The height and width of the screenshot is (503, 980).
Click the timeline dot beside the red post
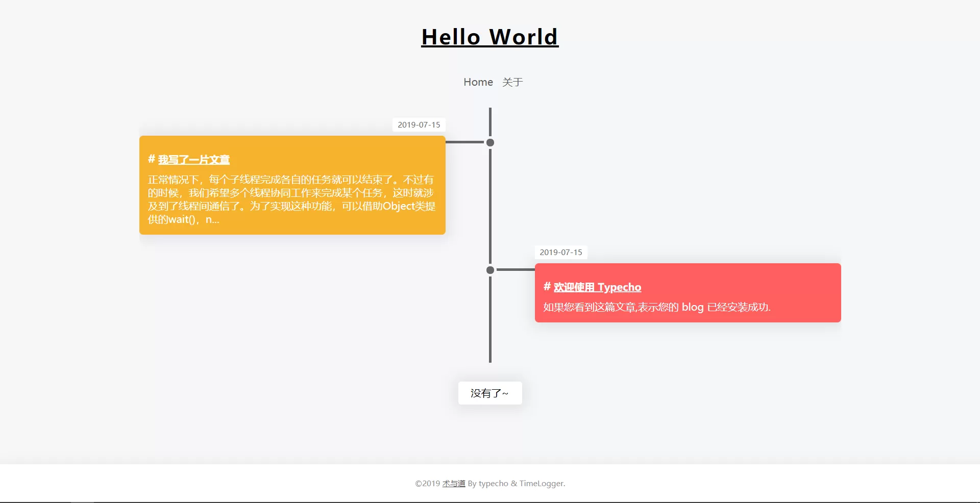pyautogui.click(x=490, y=270)
